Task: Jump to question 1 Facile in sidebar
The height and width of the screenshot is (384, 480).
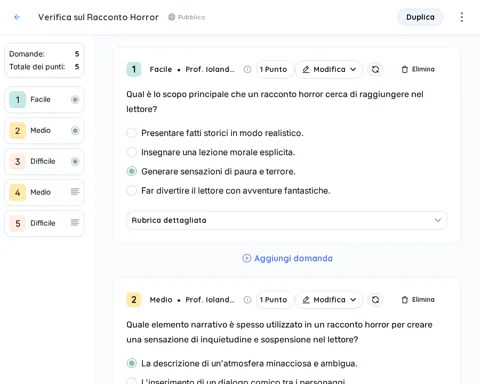Action: tap(44, 99)
